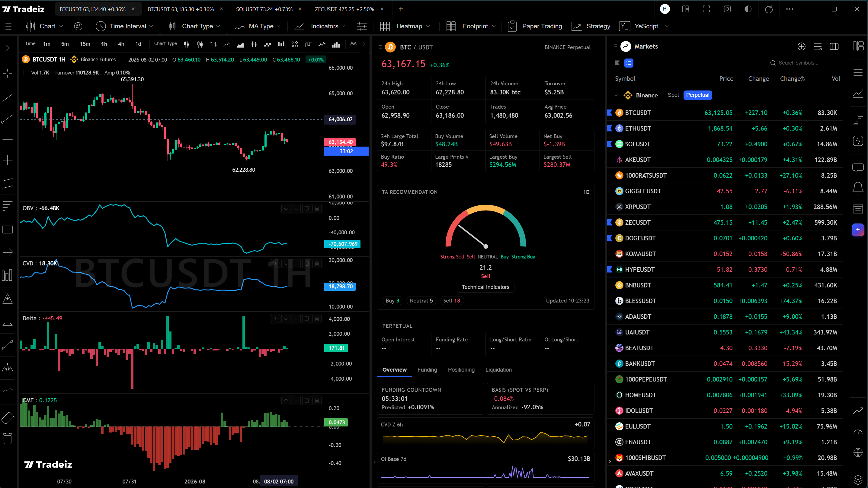The image size is (868, 488).
Task: Click the Technical Indicators button
Action: (x=485, y=287)
